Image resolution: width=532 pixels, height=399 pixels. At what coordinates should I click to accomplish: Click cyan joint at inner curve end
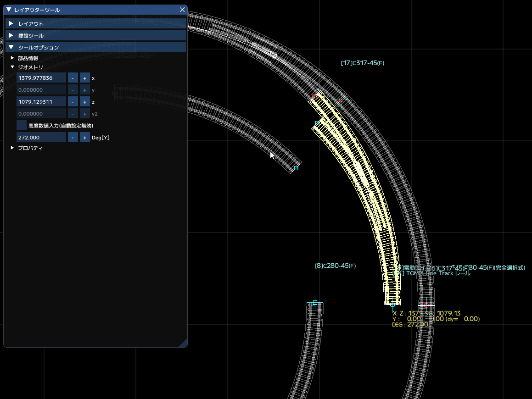[x=296, y=168]
